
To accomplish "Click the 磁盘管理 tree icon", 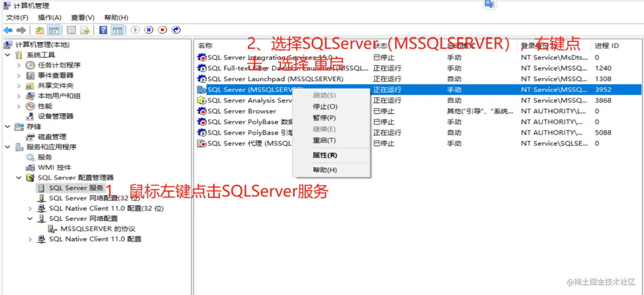I will click(x=30, y=137).
